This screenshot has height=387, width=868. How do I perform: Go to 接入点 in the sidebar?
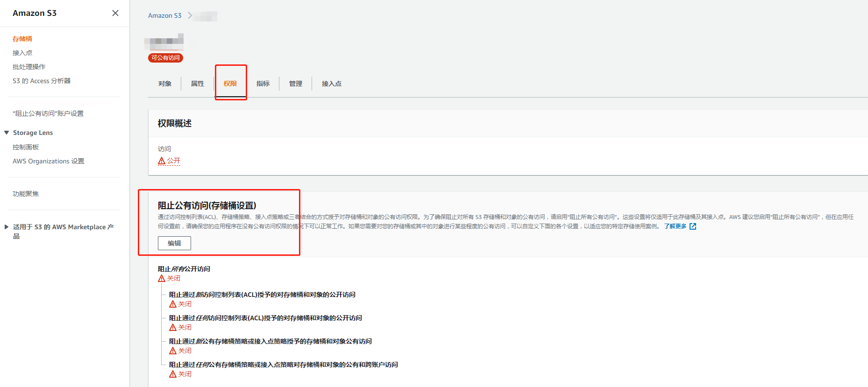(22, 53)
